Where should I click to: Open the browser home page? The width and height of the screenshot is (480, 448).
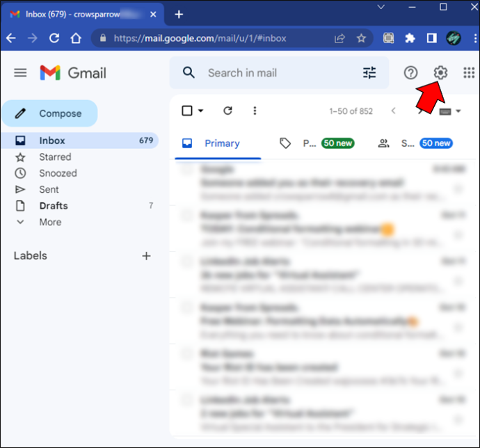coord(76,38)
